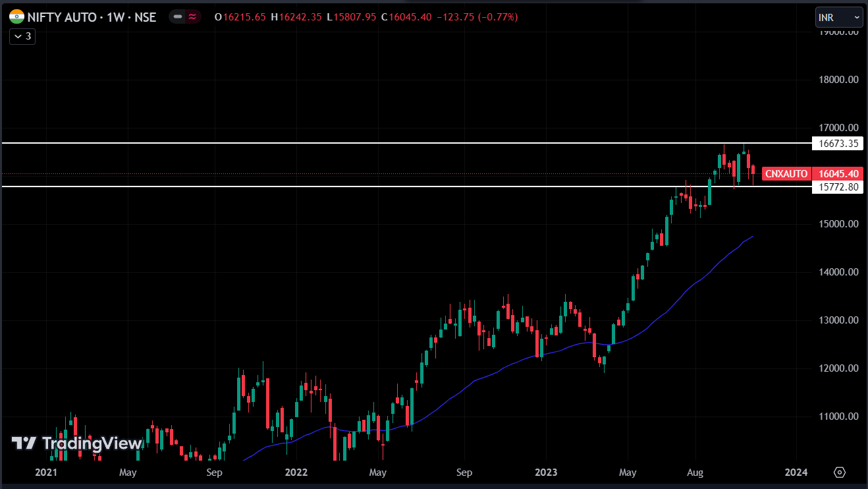868x489 pixels.
Task: Expand the collapsed 3 indicators legend
Action: tap(22, 36)
